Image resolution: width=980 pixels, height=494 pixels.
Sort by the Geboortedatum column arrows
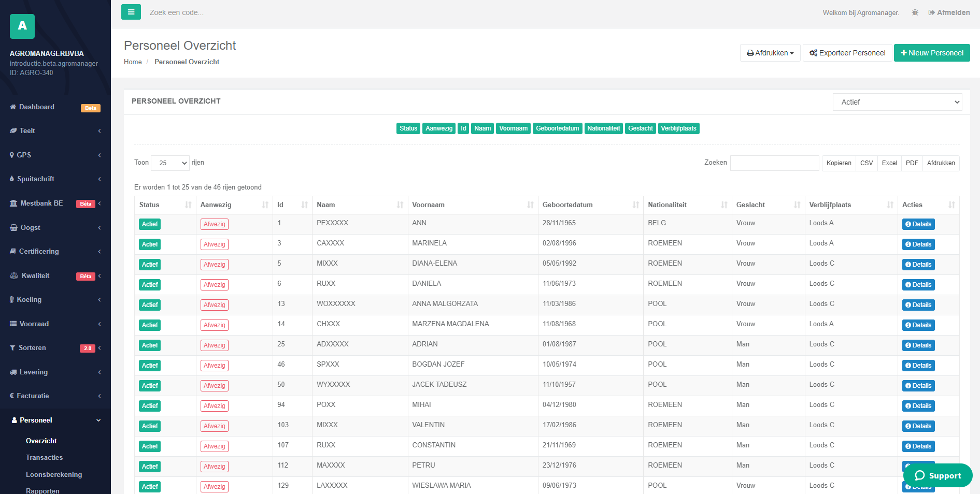[x=635, y=205]
